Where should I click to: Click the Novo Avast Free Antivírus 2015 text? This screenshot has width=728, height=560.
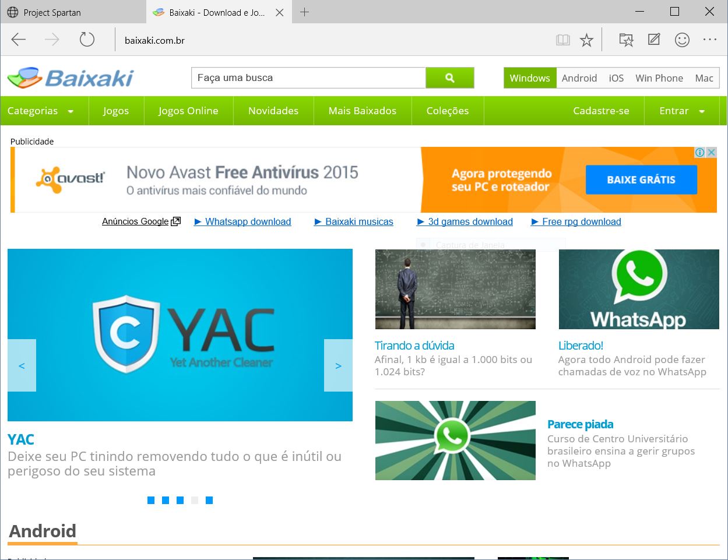coord(242,172)
